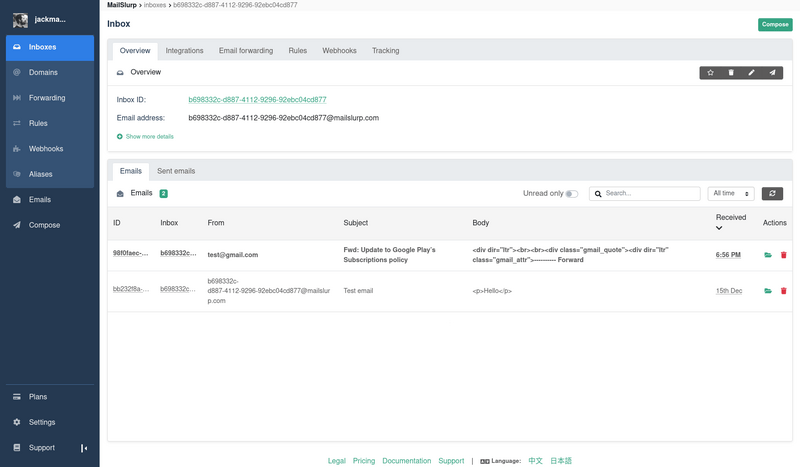Viewport: 800px width, 467px height.
Task: Select Rules in the sidebar
Action: tap(50, 124)
